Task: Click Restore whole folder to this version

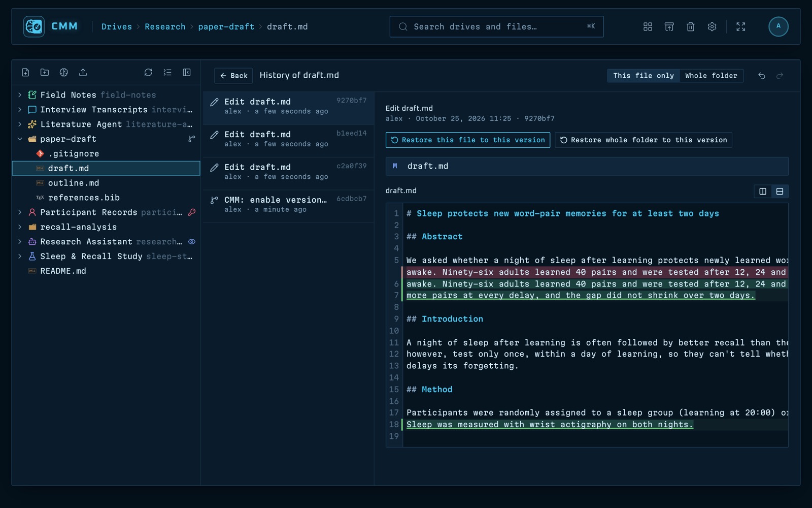Action: 644,140
